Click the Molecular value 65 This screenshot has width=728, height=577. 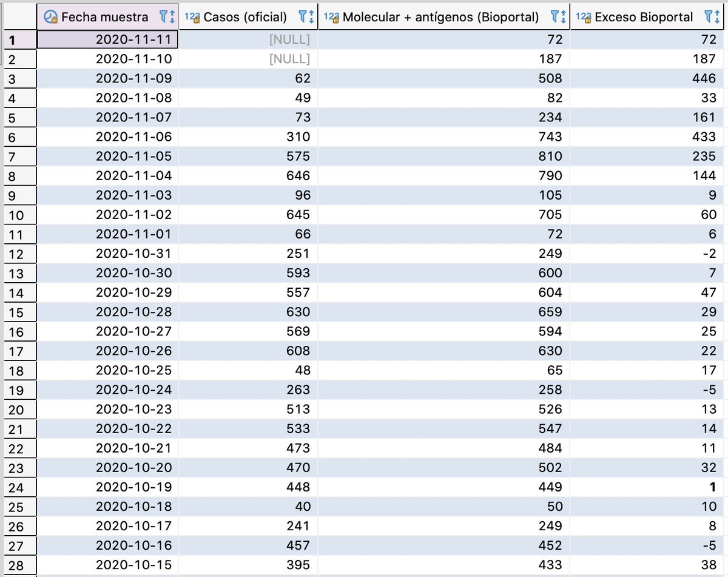[x=444, y=370]
